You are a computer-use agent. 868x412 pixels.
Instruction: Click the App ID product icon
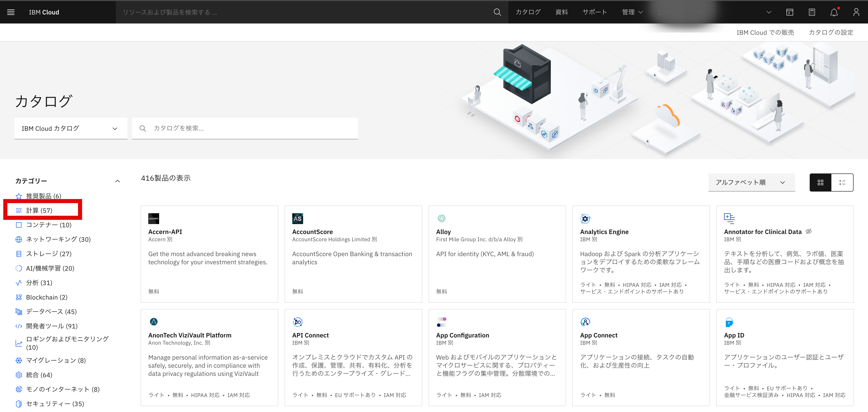coord(729,322)
